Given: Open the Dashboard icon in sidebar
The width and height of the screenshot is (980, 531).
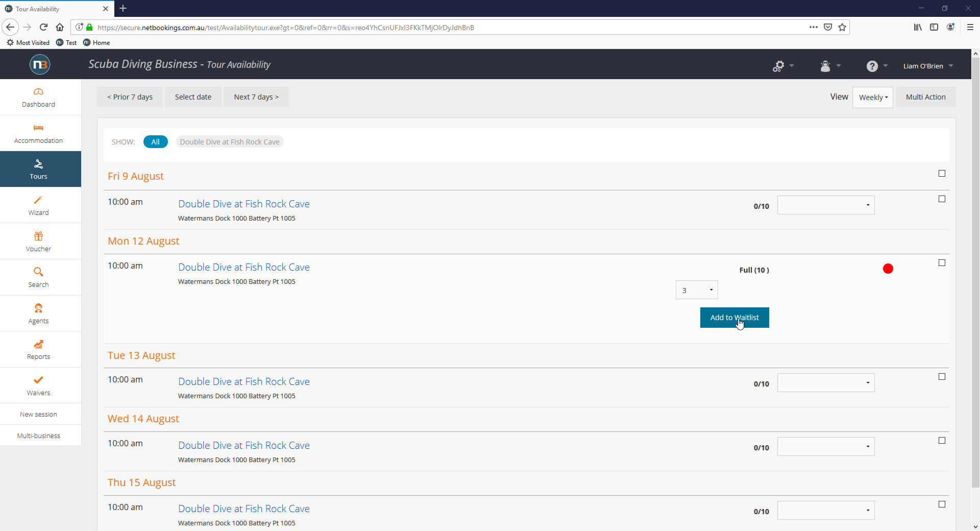Looking at the screenshot, I should click(x=38, y=92).
